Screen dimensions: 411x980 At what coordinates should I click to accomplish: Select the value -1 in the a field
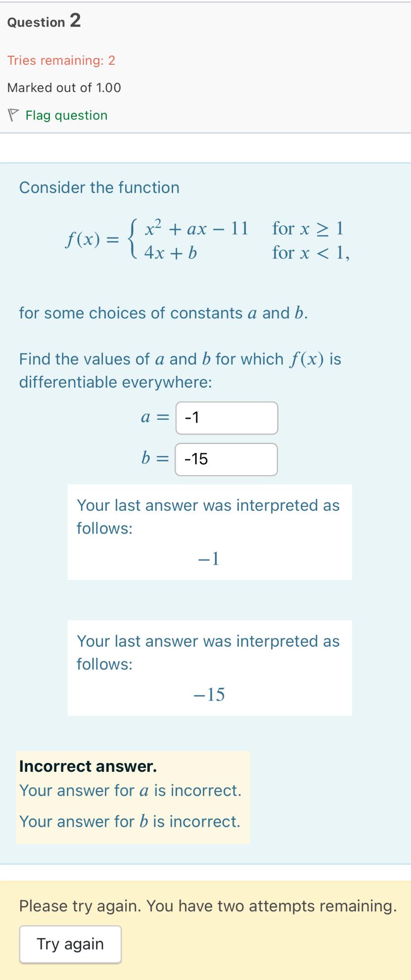click(x=190, y=418)
